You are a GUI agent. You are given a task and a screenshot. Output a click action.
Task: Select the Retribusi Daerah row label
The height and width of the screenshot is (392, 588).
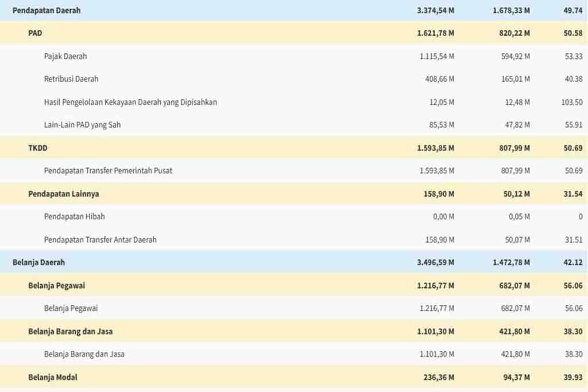[71, 79]
